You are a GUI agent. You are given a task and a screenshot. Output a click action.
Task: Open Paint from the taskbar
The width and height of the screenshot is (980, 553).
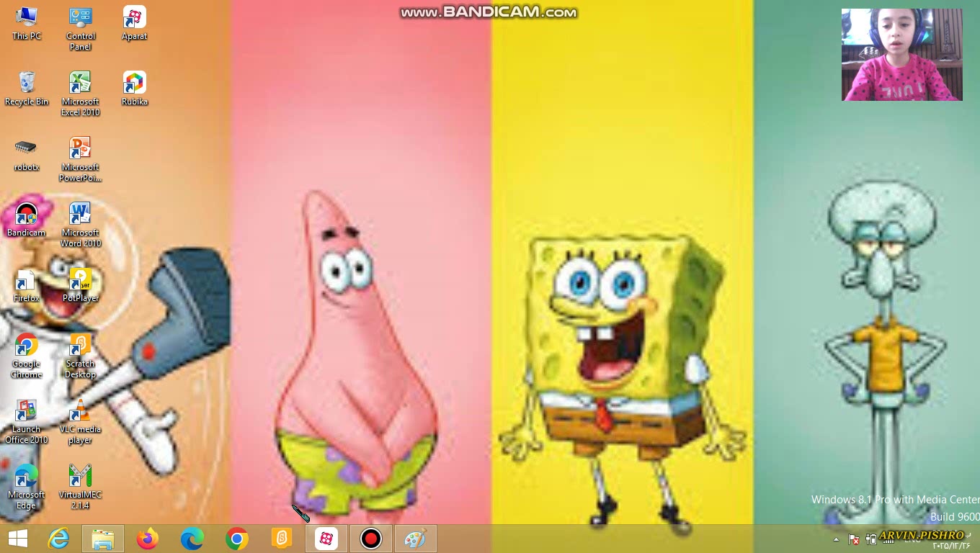(x=416, y=539)
